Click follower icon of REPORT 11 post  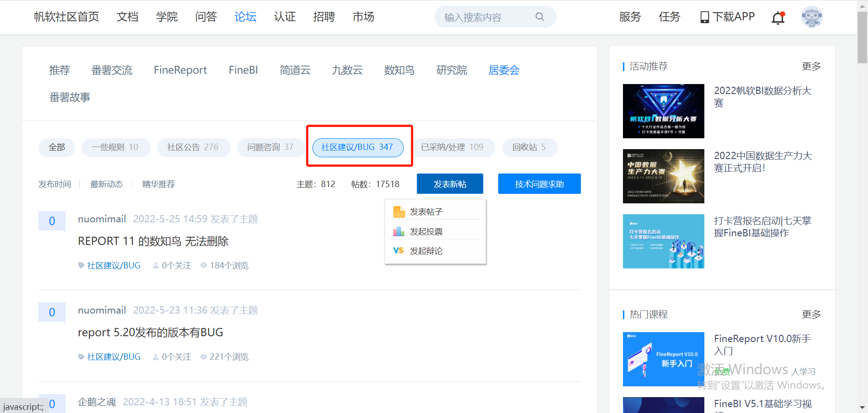pos(156,266)
